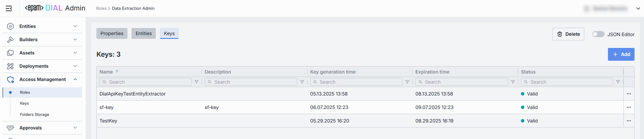Switch to the Entities tab
Viewport: 644px width, 139px height.
[144, 33]
